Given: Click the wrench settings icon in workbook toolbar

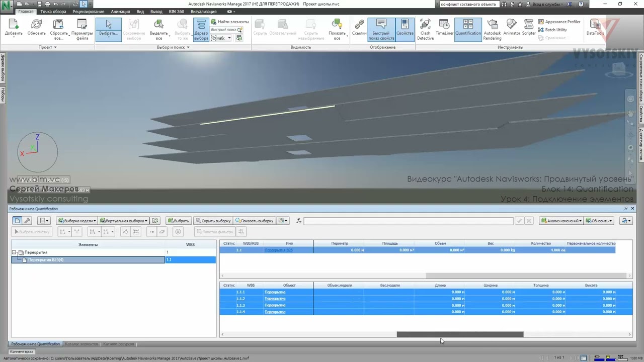Looking at the screenshot, I should 27,221.
